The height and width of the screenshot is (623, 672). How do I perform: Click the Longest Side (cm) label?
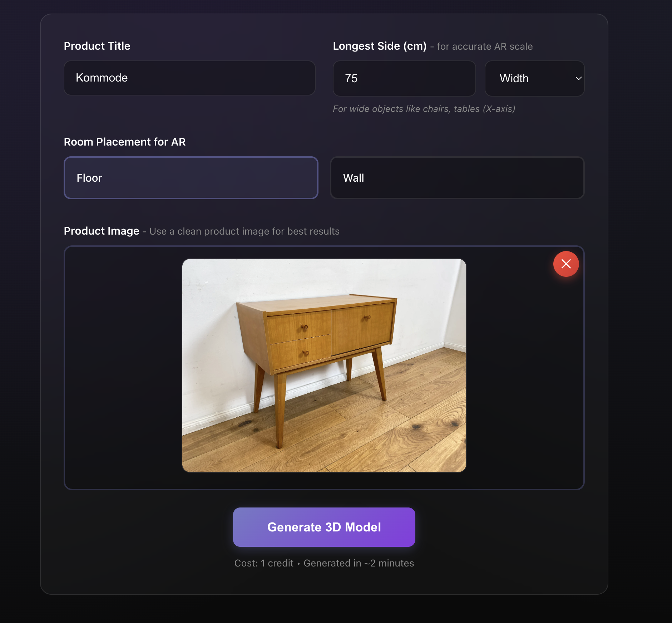coord(380,46)
